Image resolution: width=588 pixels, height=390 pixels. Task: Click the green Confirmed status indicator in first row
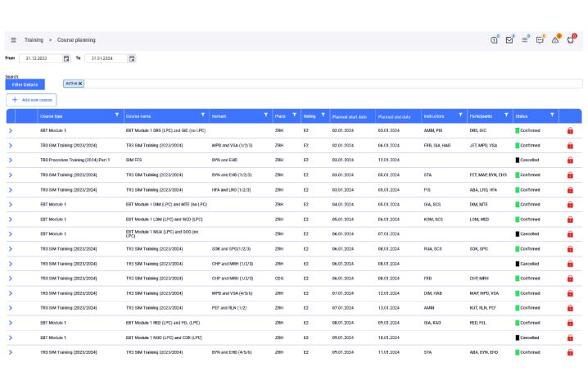tap(518, 130)
